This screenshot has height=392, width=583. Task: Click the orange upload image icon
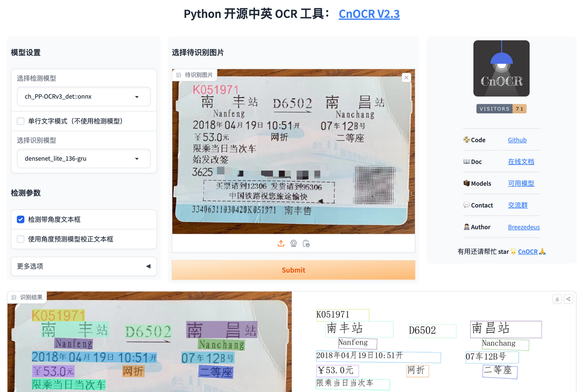(281, 243)
